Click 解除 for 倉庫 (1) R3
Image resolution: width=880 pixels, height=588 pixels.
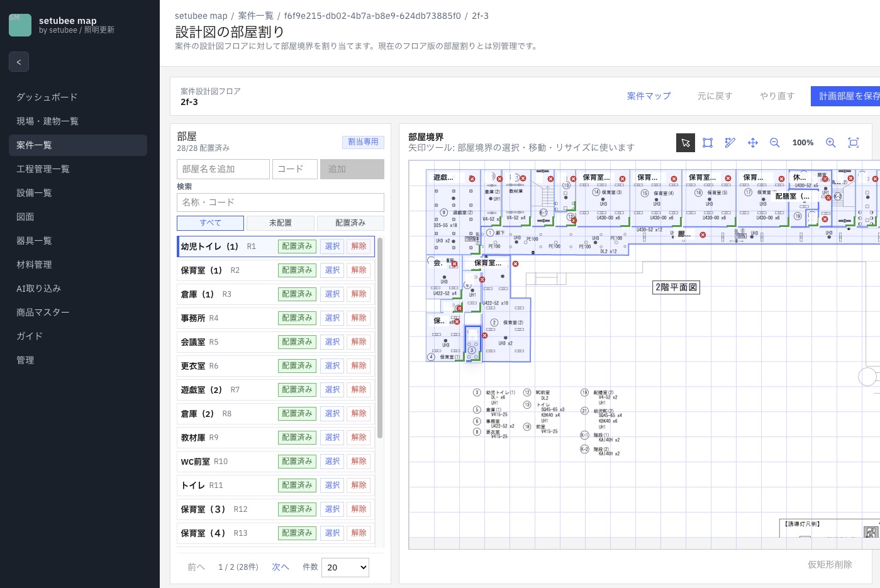[359, 294]
